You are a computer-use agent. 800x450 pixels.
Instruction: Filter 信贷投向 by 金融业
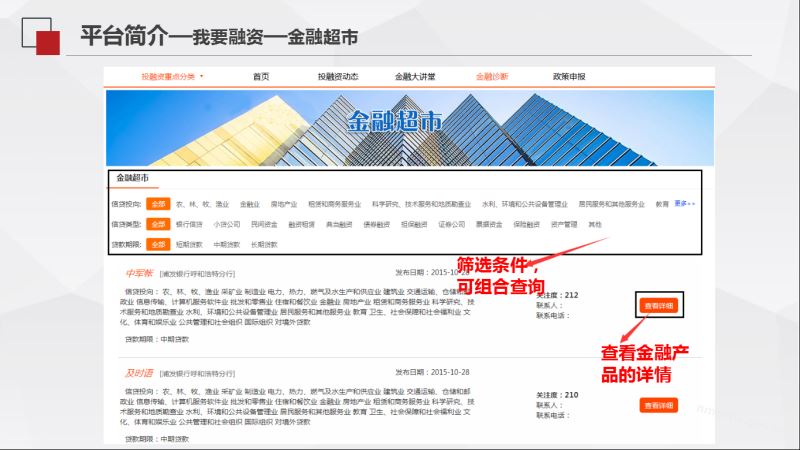[x=249, y=204]
